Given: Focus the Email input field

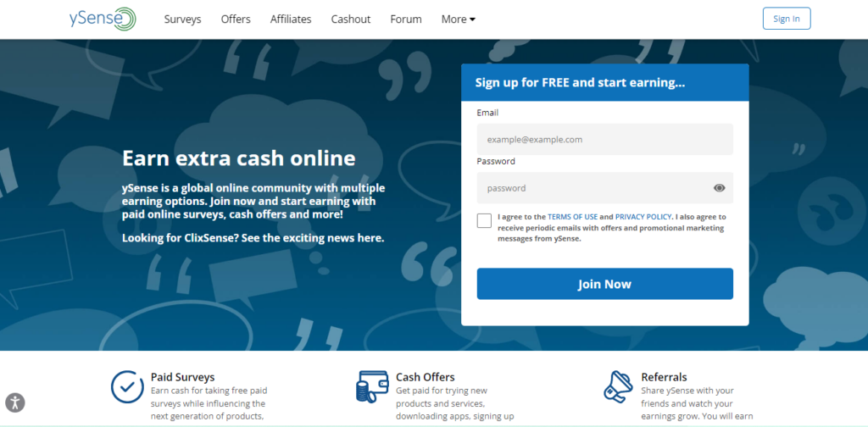Looking at the screenshot, I should [x=605, y=140].
